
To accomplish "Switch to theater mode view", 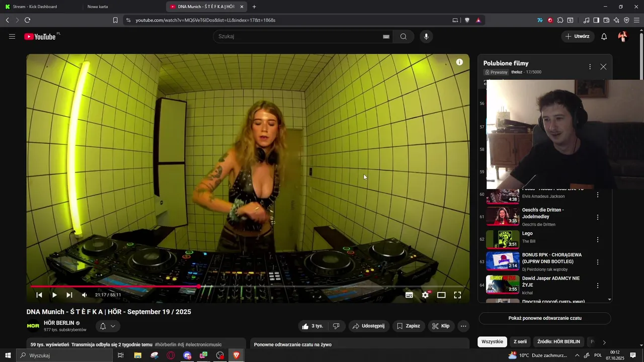I will pos(441,295).
